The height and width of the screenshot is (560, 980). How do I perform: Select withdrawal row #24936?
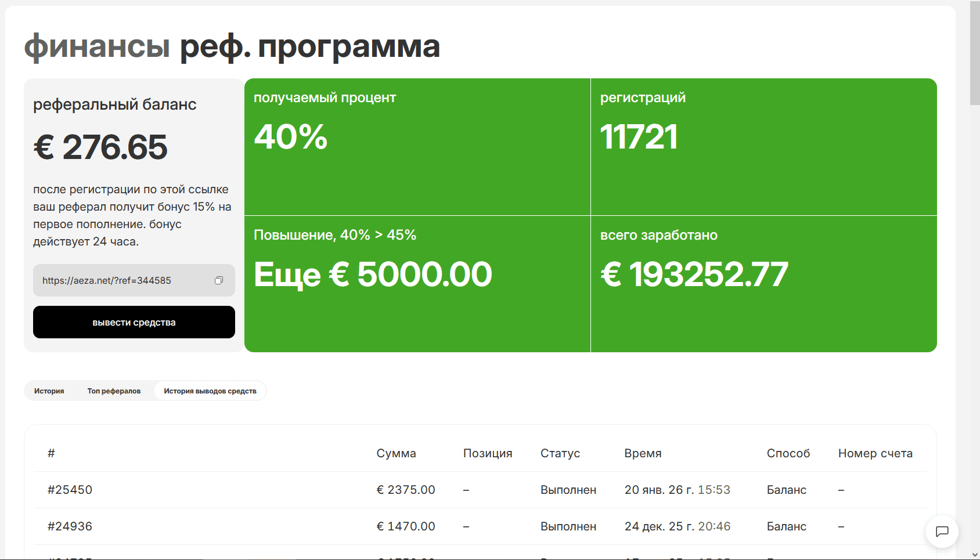point(70,526)
